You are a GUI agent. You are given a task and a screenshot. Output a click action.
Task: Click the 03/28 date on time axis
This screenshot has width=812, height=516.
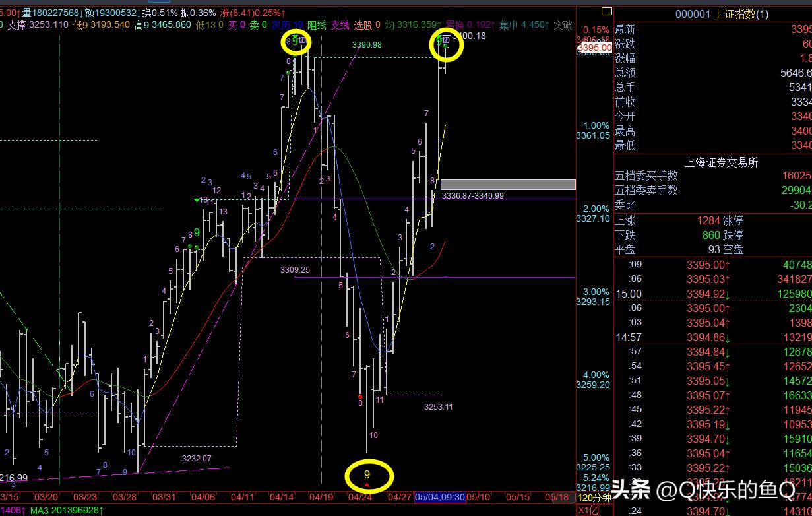click(x=124, y=497)
